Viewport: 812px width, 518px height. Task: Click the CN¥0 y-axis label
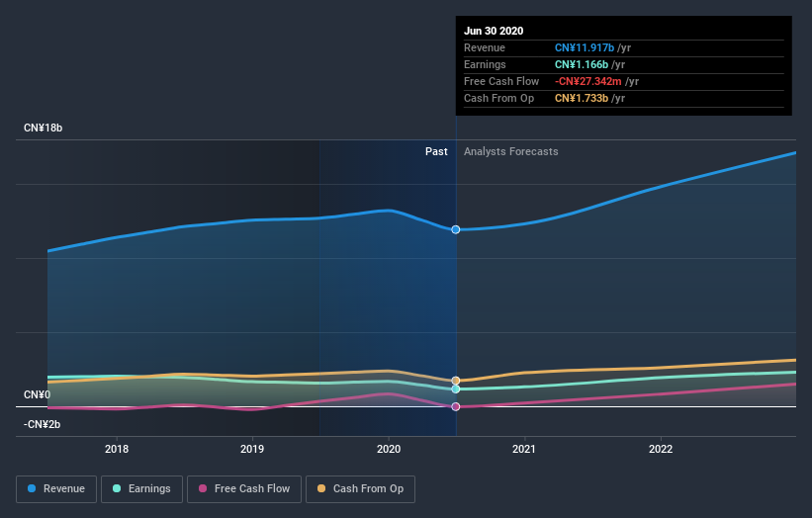tap(38, 394)
